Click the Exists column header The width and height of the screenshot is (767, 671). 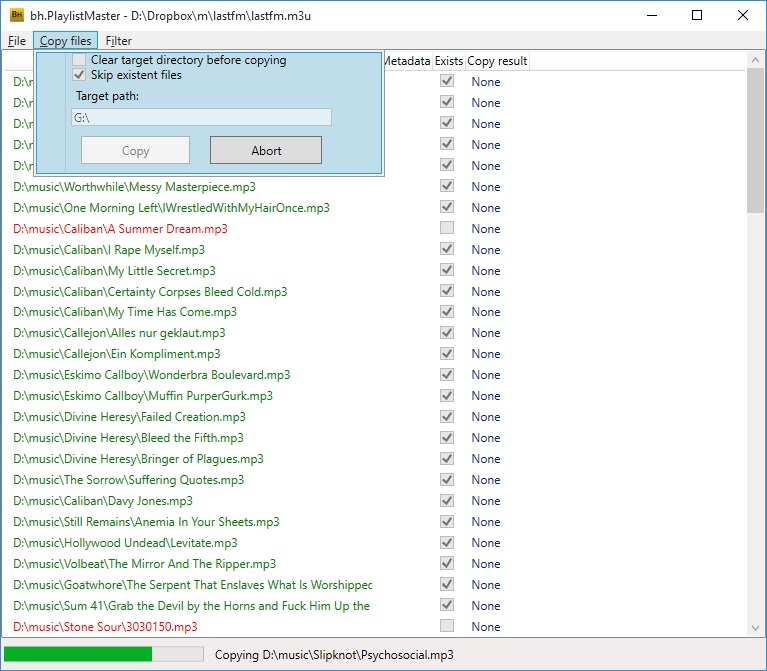pos(448,61)
